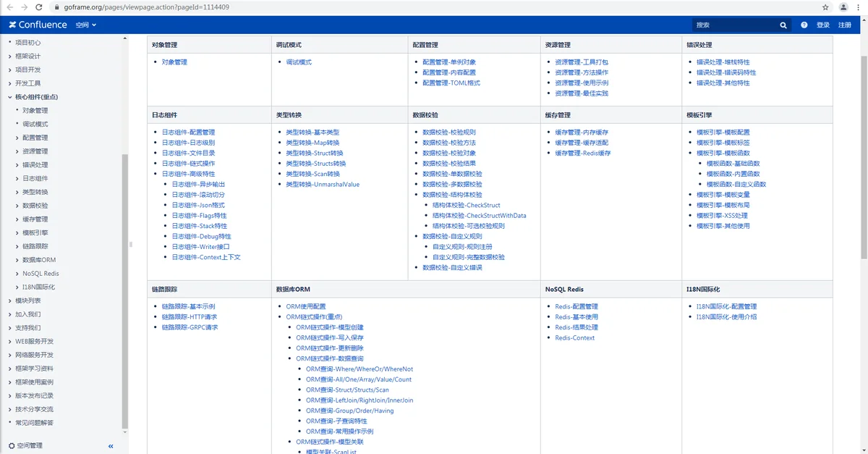The width and height of the screenshot is (868, 454).
Task: Click the browser back arrow
Action: click(x=9, y=7)
